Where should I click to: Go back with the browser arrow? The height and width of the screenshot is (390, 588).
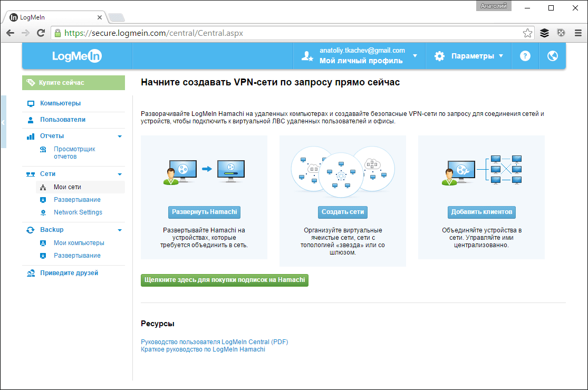point(11,33)
